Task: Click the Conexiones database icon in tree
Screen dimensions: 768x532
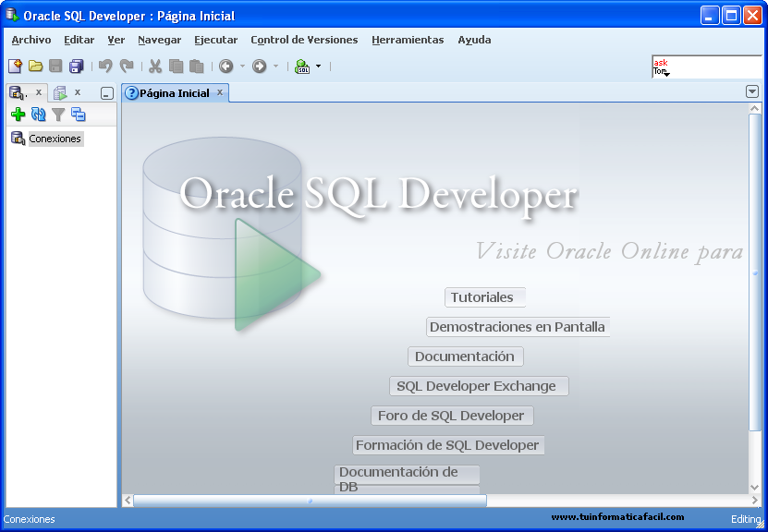Action: tap(18, 139)
